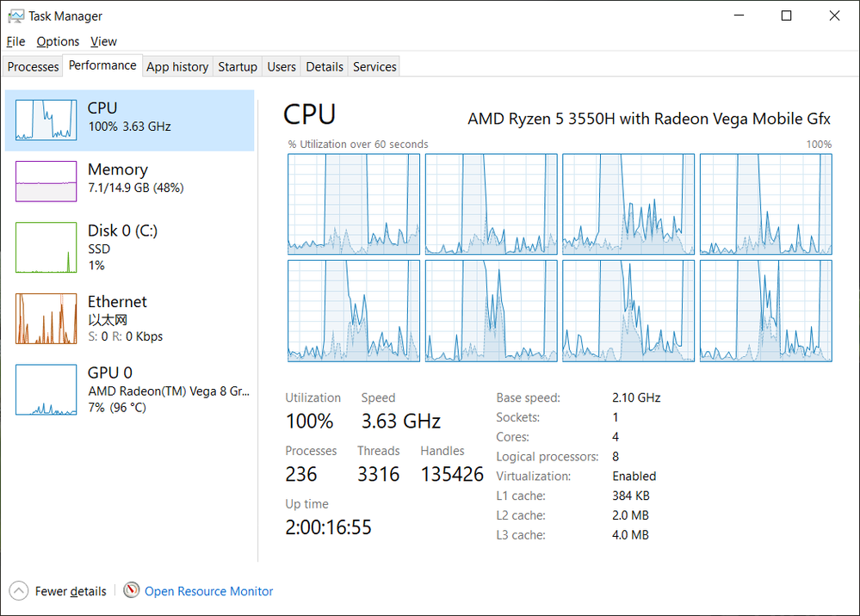Click the CPU 100% 3.63 GHz sidebar text
Screen dimensions: 860x616
tap(129, 126)
